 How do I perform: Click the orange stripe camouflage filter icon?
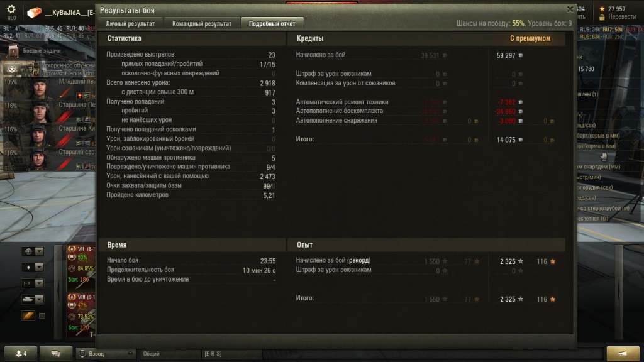(28, 315)
